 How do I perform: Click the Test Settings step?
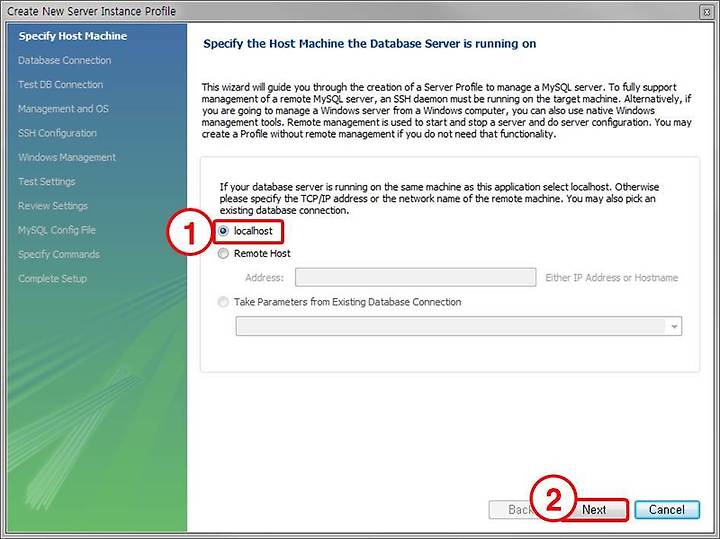tap(46, 182)
